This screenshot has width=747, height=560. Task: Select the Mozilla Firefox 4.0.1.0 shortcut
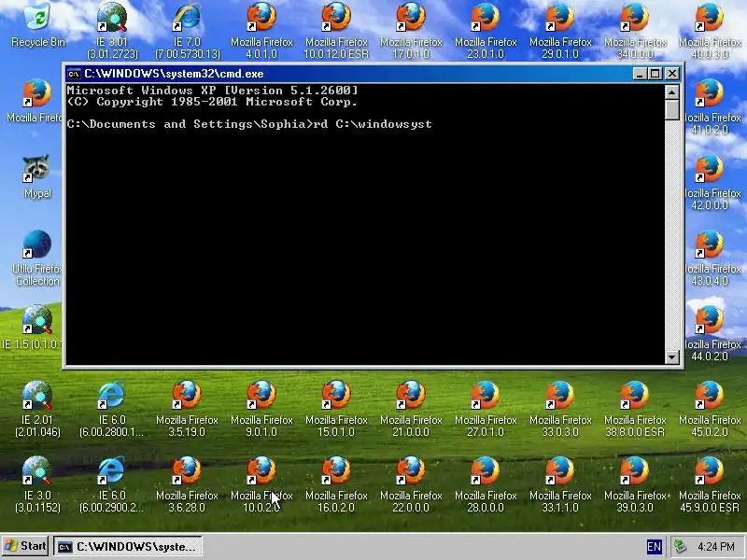coord(261,31)
